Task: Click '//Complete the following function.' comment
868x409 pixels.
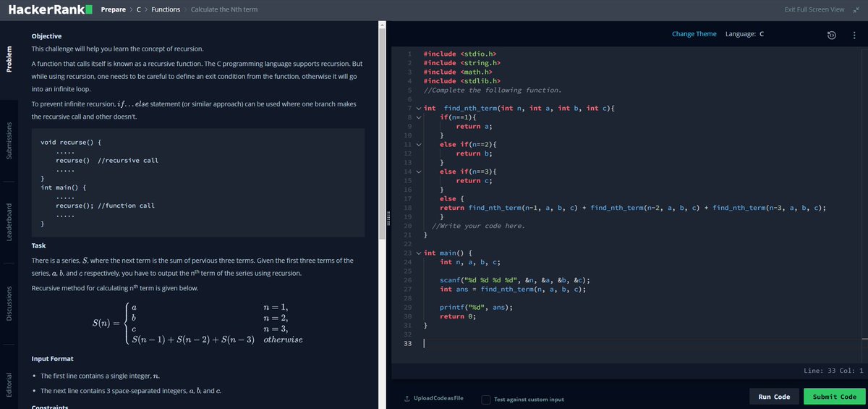Action: tap(492, 90)
